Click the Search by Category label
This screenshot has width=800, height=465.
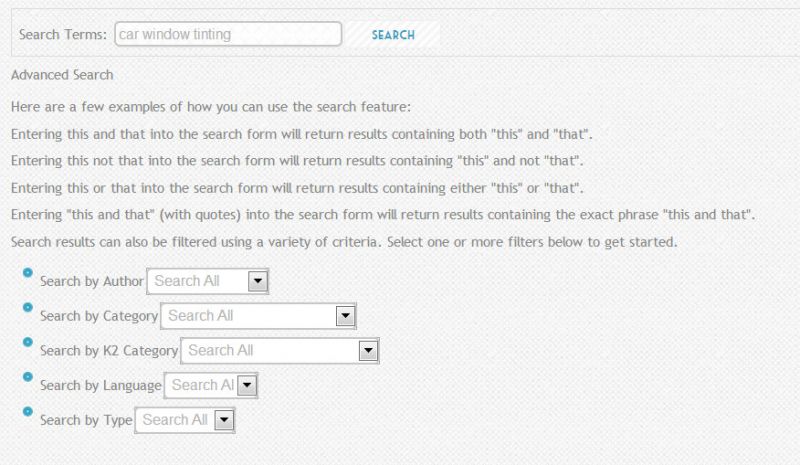[99, 316]
